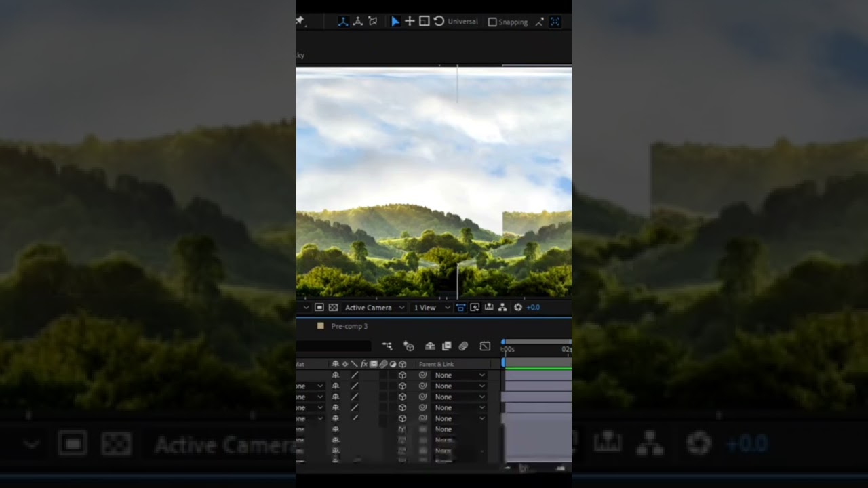Toggle the Draft 3D cube icon
This screenshot has height=488, width=868.
408,346
